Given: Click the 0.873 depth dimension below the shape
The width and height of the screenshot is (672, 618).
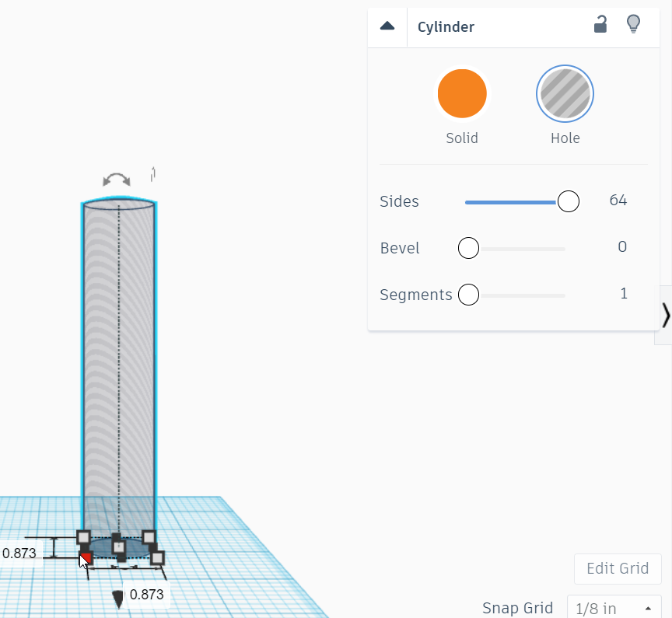Looking at the screenshot, I should (145, 595).
